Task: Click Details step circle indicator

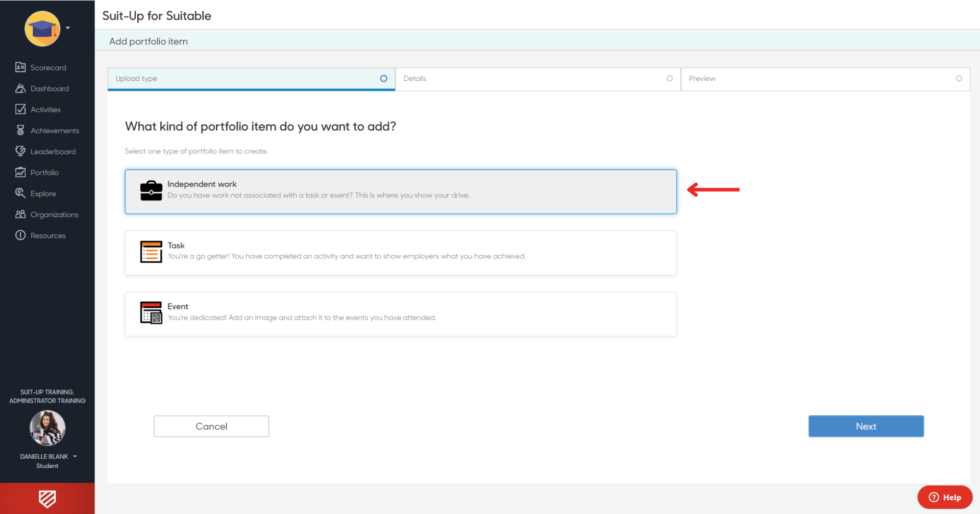Action: coord(669,78)
